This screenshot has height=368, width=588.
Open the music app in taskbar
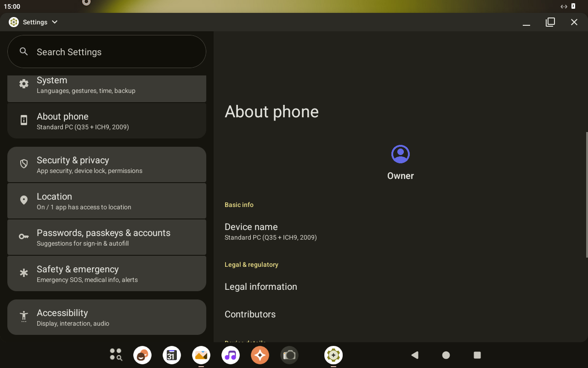coord(231,355)
